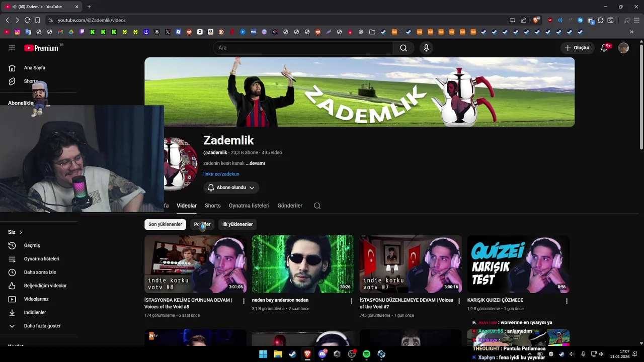Open the Instagram bookmark
Viewport: 644px width, 362px height.
(x=17, y=32)
